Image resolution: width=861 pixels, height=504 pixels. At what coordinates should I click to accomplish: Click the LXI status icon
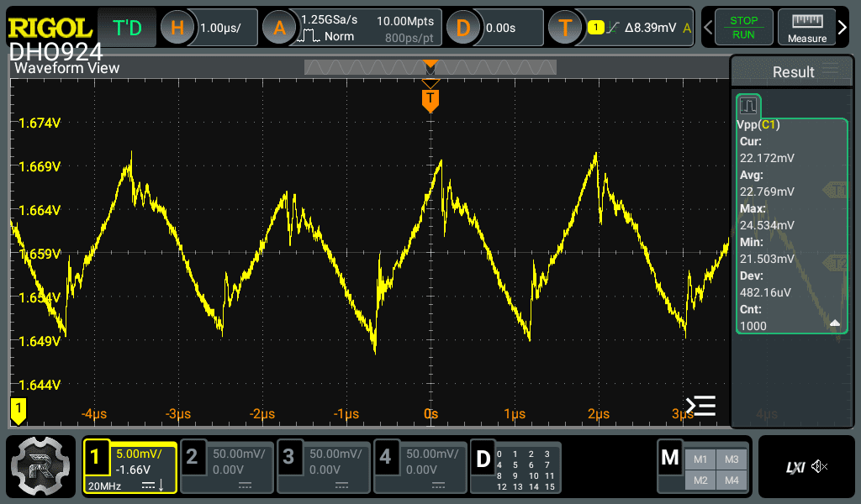point(795,467)
